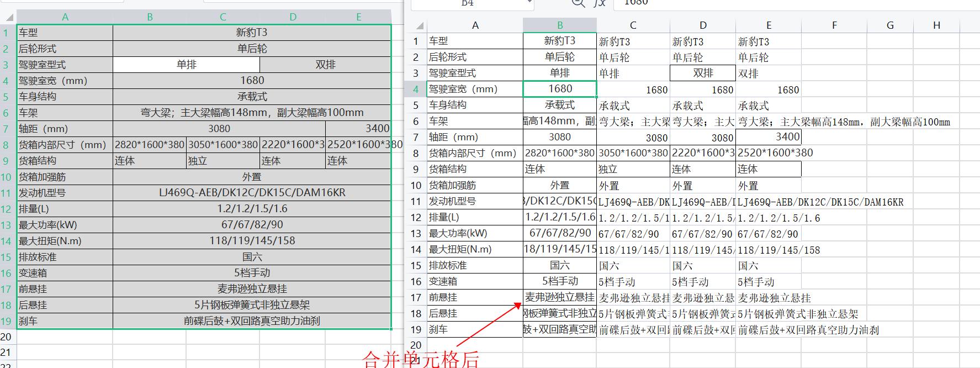Select column B header in the white sheet
Screen dimensions: 980x368
coord(560,25)
